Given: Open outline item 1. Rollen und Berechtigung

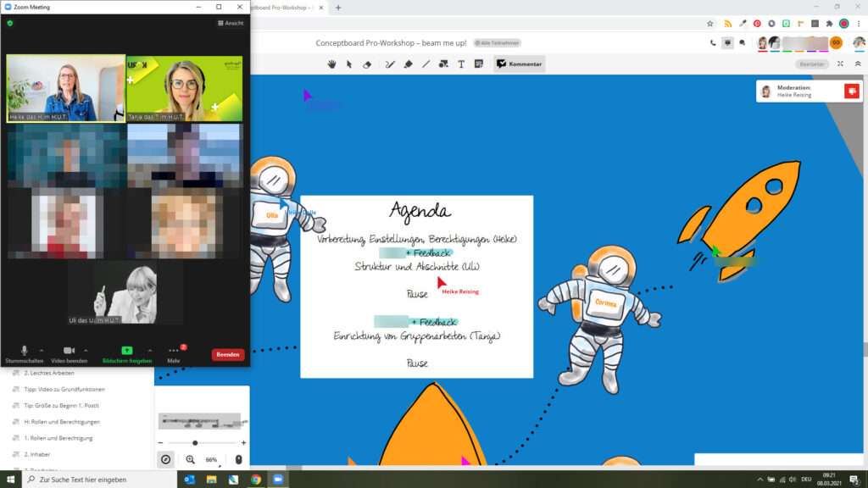Looking at the screenshot, I should [x=58, y=438].
